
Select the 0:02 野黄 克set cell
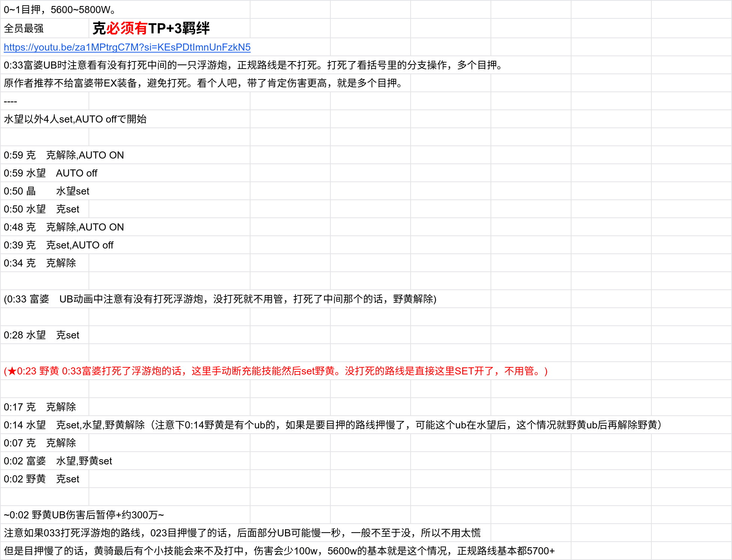(x=42, y=479)
